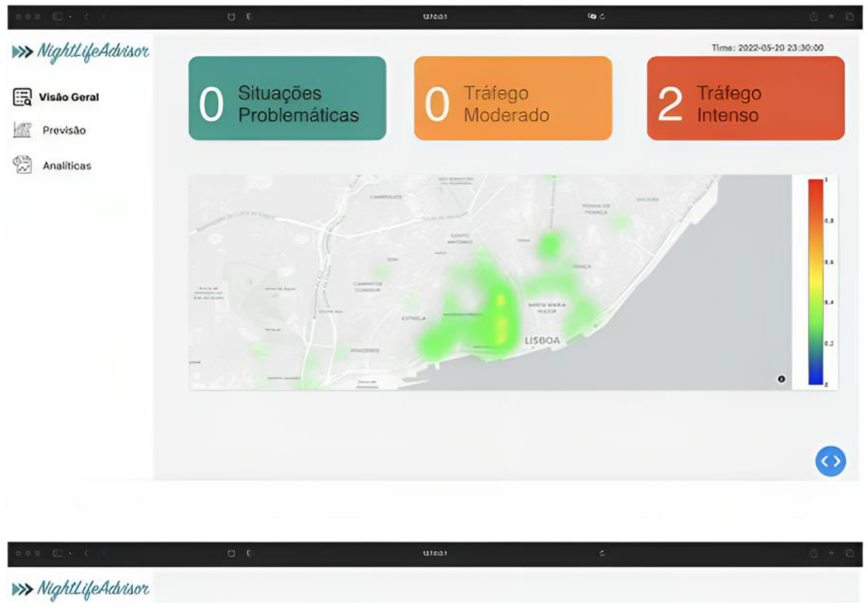Screen dimensions: 868x611
Task: Reload the page in top browser window
Action: (x=602, y=17)
